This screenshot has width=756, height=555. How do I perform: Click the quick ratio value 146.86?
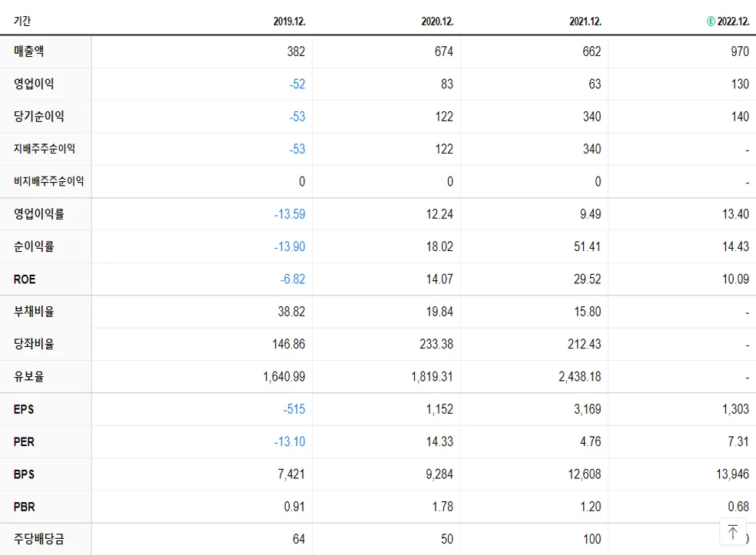point(289,344)
